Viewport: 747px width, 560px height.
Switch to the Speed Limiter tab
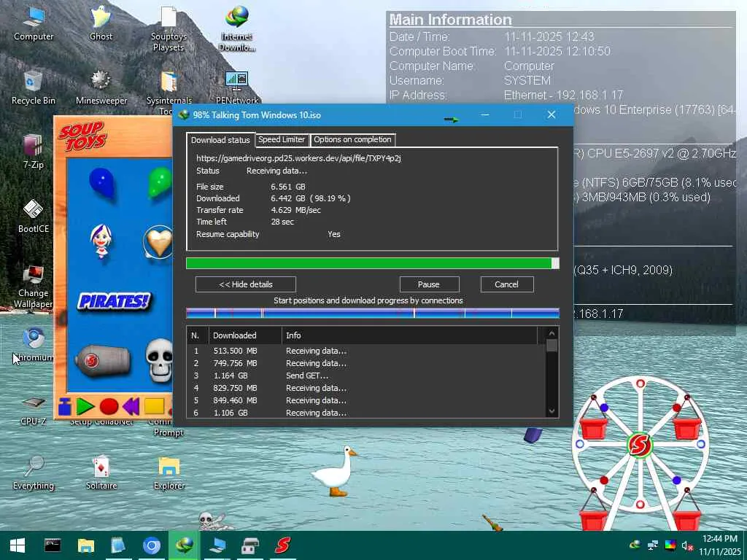click(x=282, y=139)
